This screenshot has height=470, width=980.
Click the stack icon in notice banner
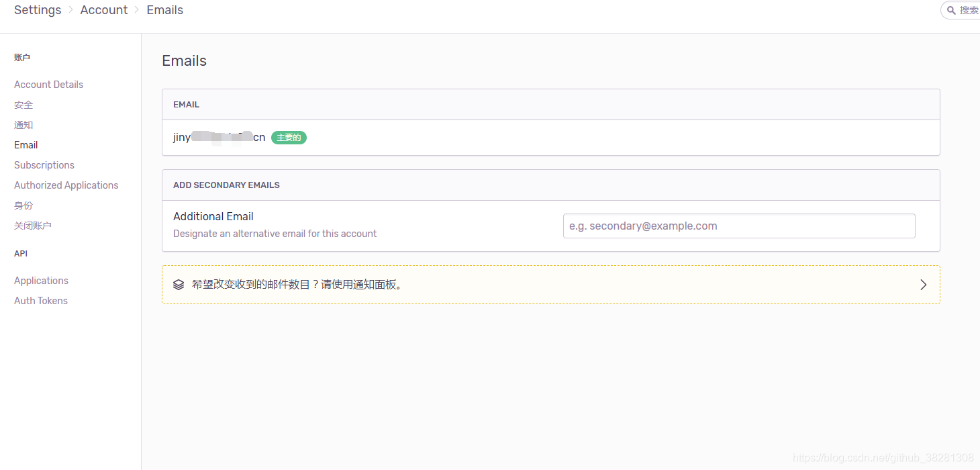(179, 285)
